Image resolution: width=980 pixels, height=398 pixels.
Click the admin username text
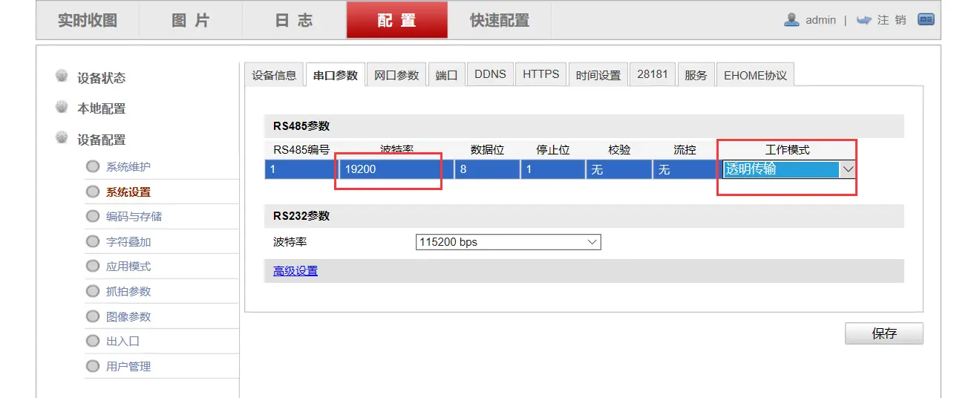click(821, 20)
